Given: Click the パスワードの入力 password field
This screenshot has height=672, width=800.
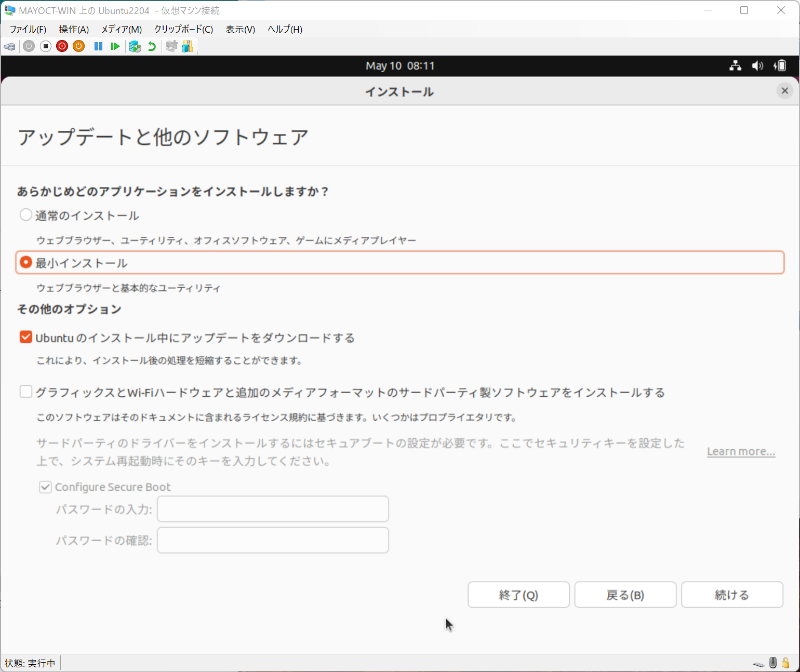Looking at the screenshot, I should tap(272, 509).
